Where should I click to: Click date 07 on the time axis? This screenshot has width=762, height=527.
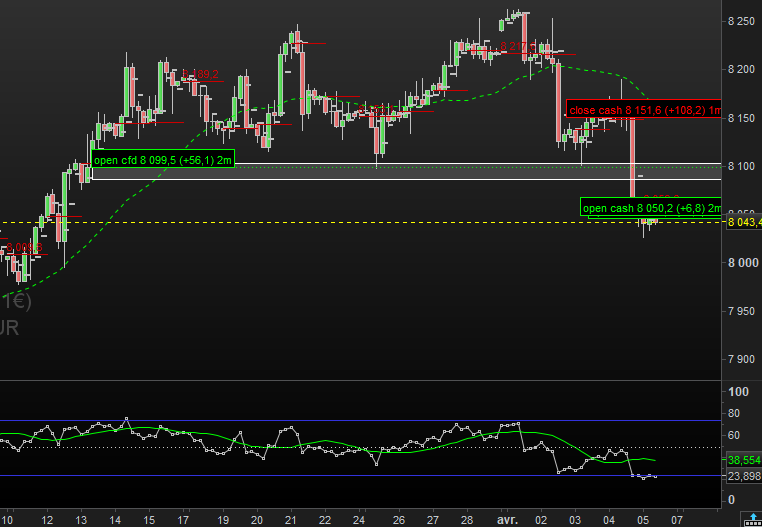(677, 520)
